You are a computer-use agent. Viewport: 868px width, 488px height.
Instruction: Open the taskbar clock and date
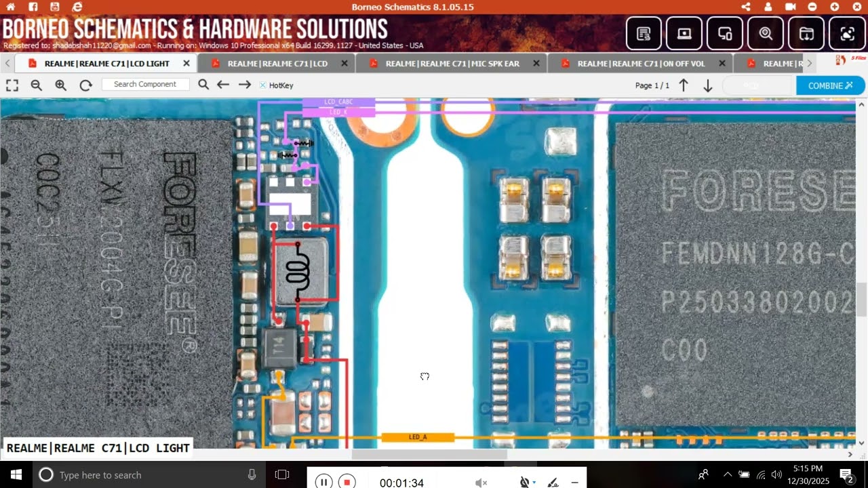coord(807,474)
